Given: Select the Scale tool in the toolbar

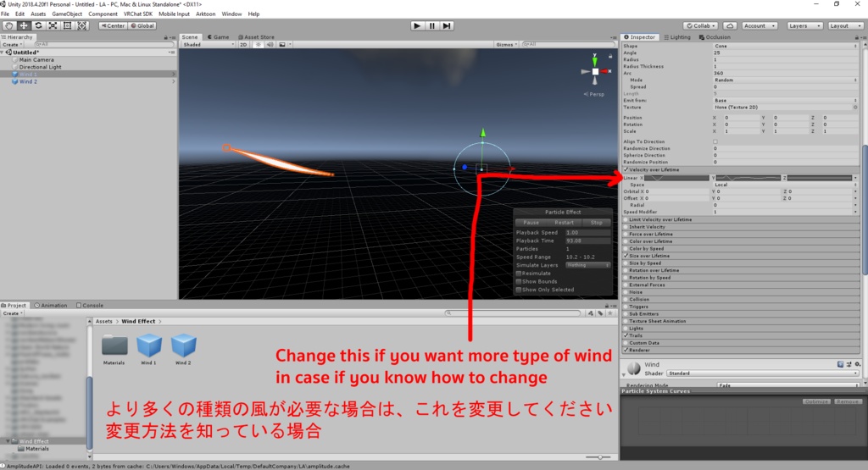Looking at the screenshot, I should pyautogui.click(x=53, y=25).
